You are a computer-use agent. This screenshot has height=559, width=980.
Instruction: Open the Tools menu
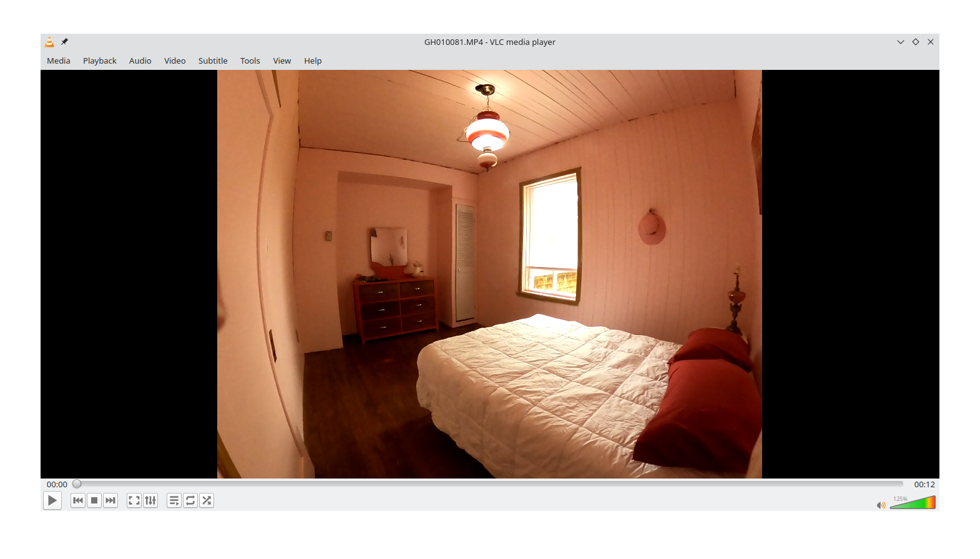[x=250, y=61]
